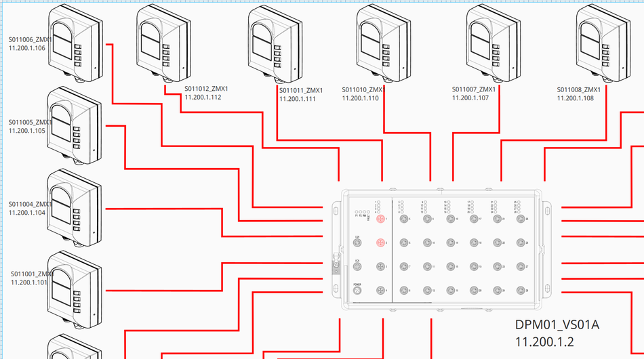Click the DPM01_VS01A switch label

click(557, 324)
